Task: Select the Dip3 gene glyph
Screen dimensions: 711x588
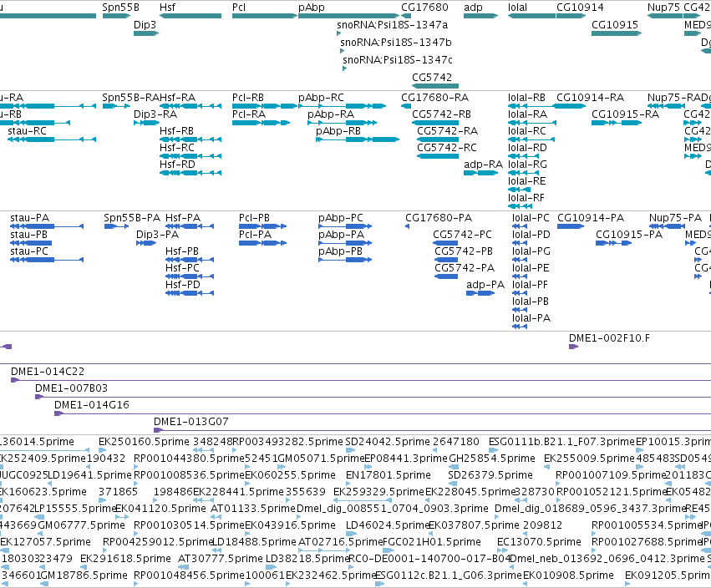Action: (146, 33)
